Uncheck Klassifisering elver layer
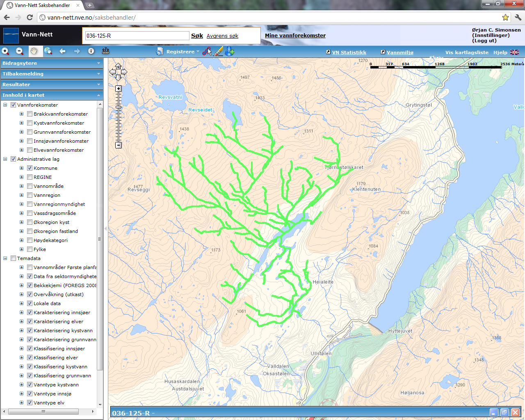The image size is (525, 420). point(30,358)
